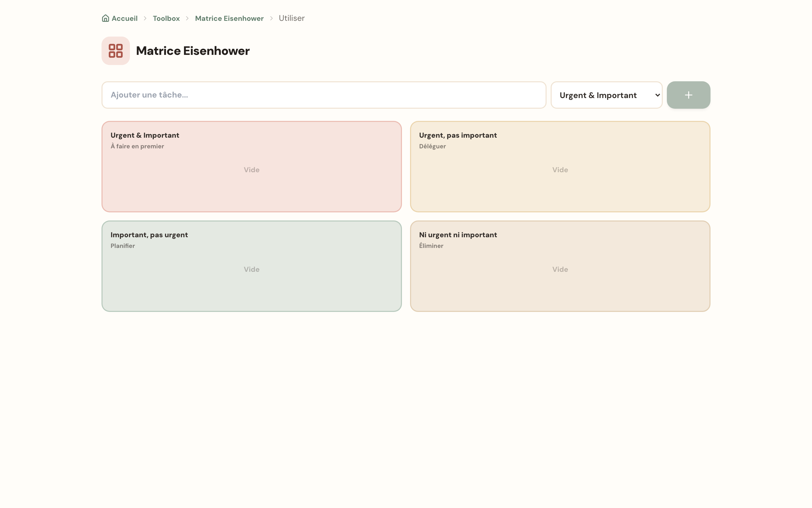Screen dimensions: 812x508
Task: Click the Utiliser breadcrumb text
Action: tap(292, 18)
